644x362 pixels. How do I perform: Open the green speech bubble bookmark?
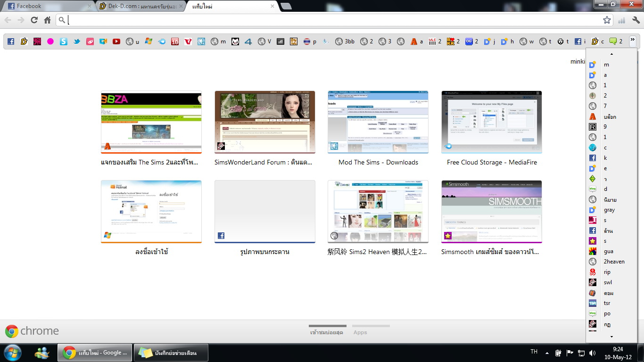tap(616, 41)
